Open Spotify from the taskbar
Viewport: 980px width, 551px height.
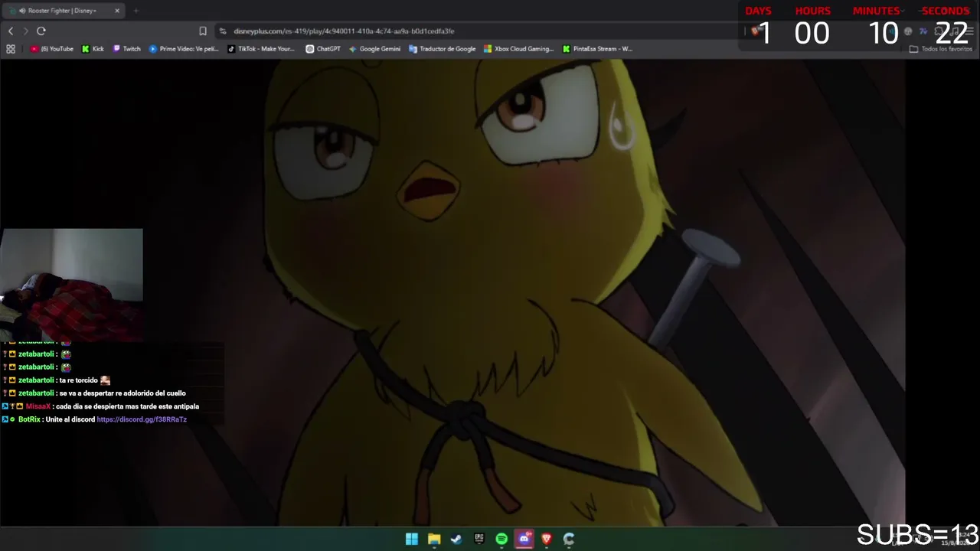[x=501, y=539]
